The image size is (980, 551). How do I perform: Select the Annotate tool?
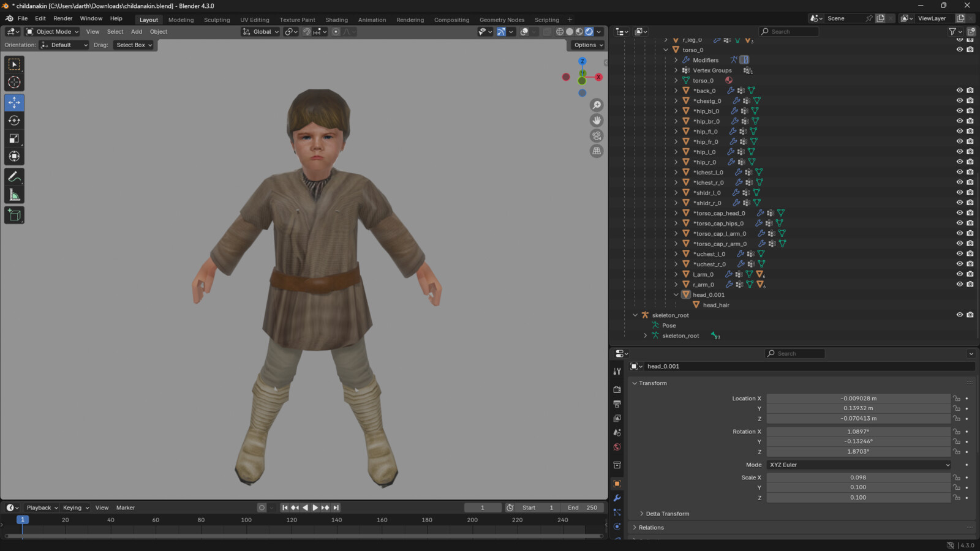coord(14,177)
